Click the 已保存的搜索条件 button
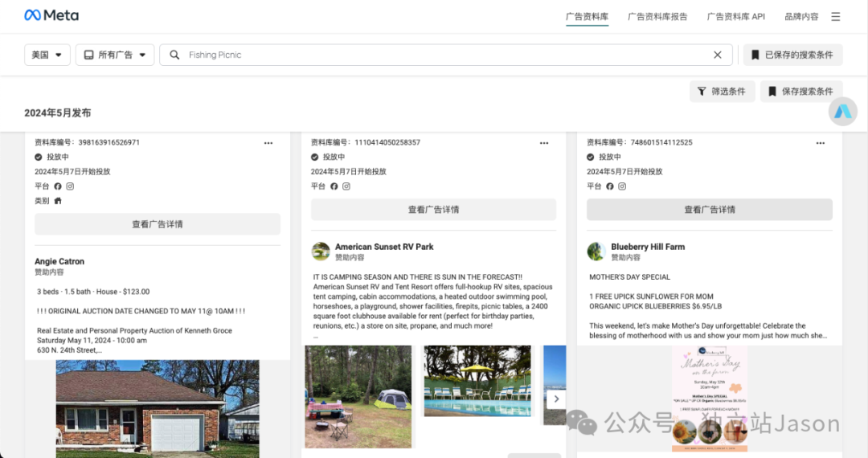Viewport: 868px width, 458px height. point(792,55)
